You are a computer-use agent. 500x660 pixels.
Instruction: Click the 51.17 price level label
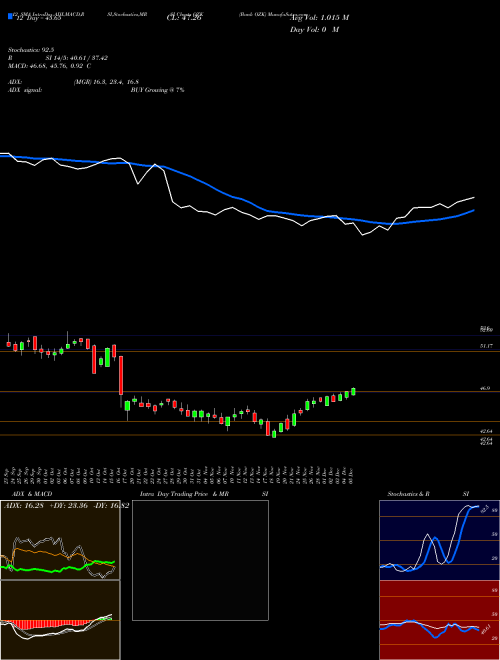(486, 346)
